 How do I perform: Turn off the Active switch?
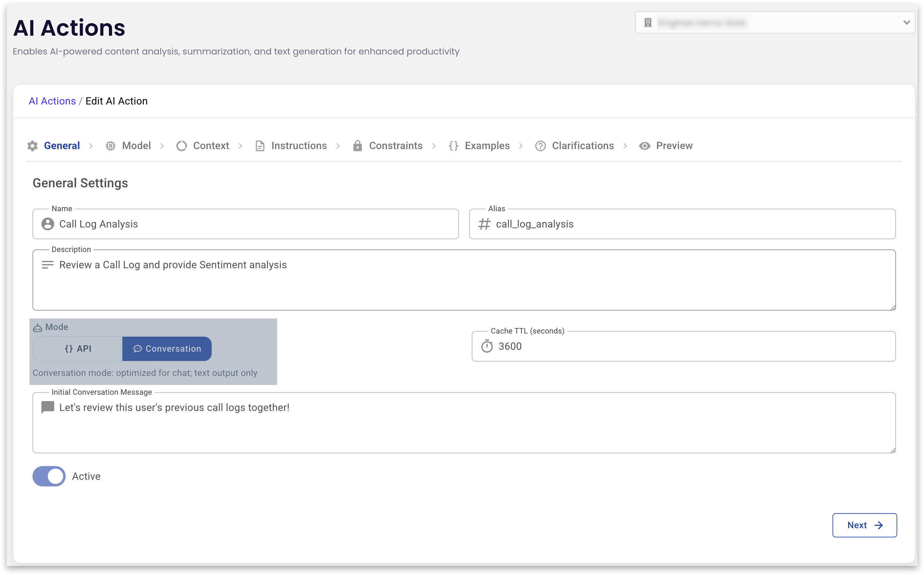49,476
